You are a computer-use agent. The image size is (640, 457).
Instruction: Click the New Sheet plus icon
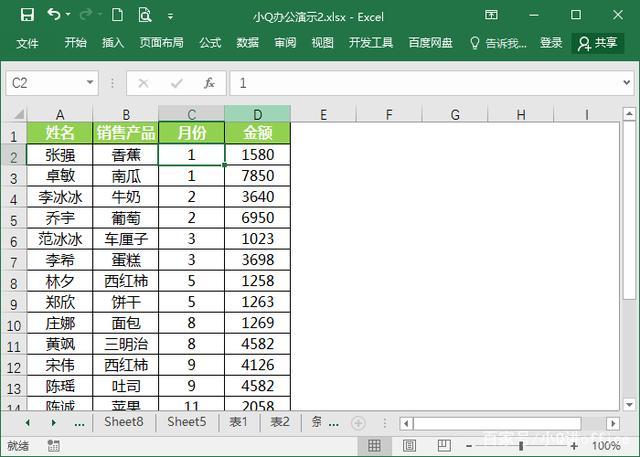(358, 423)
